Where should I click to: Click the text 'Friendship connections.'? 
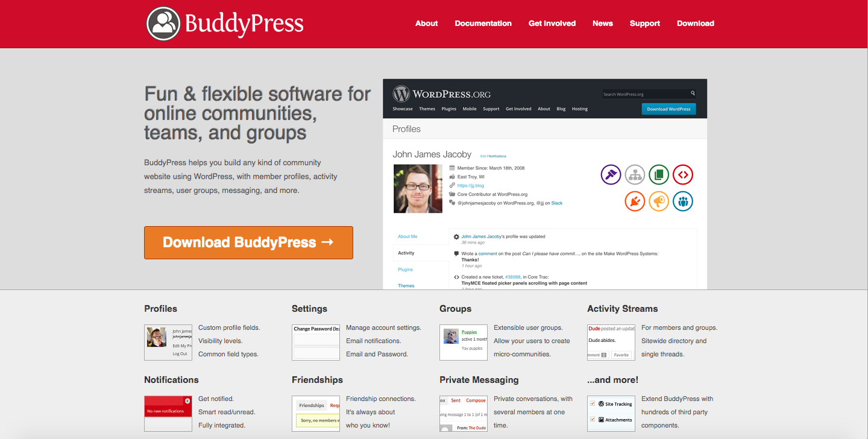(x=381, y=399)
